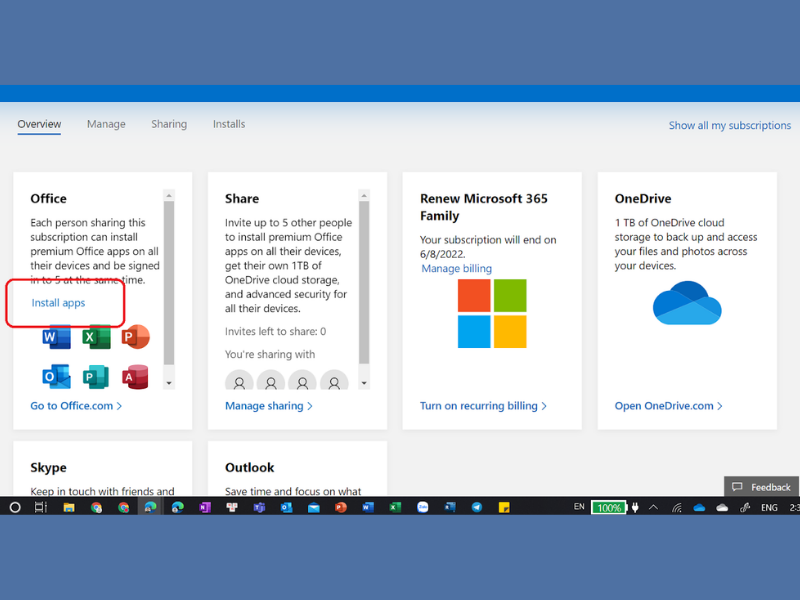Click Office card scrollbar up arrow
The height and width of the screenshot is (600, 800).
pyautogui.click(x=169, y=195)
